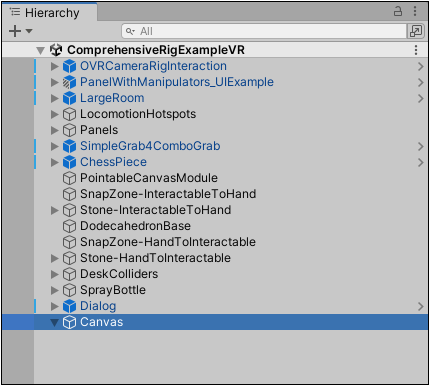This screenshot has width=430, height=386.
Task: Open ComprehensiveRigExampleVR scene options menu
Action: (416, 50)
